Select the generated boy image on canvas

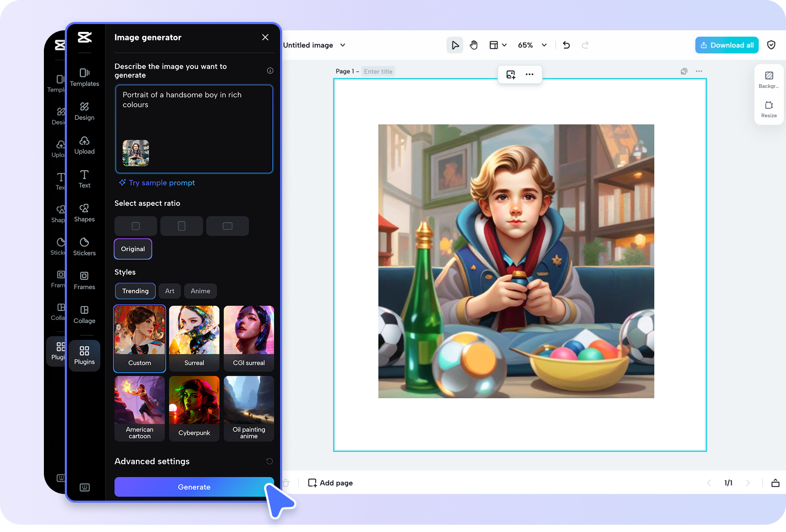516,261
